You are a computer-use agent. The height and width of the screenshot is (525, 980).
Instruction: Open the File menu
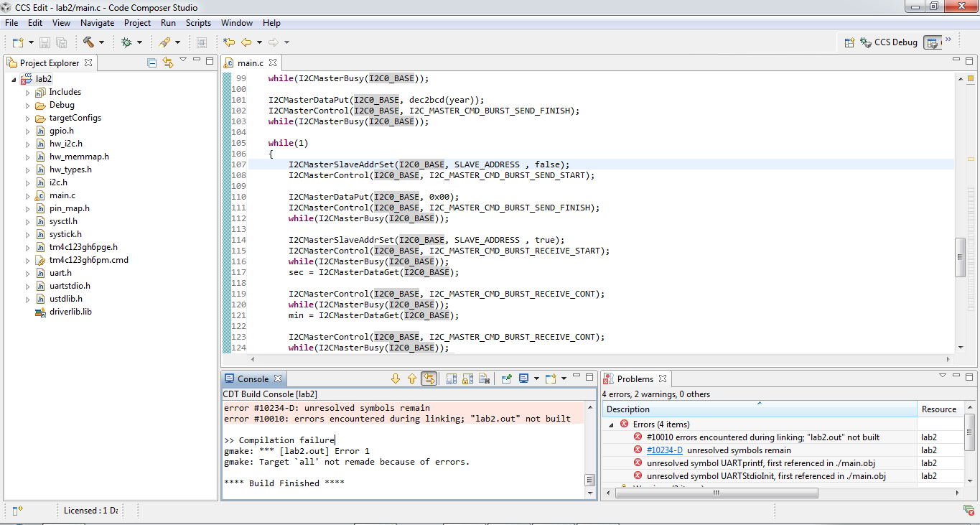[x=11, y=23]
